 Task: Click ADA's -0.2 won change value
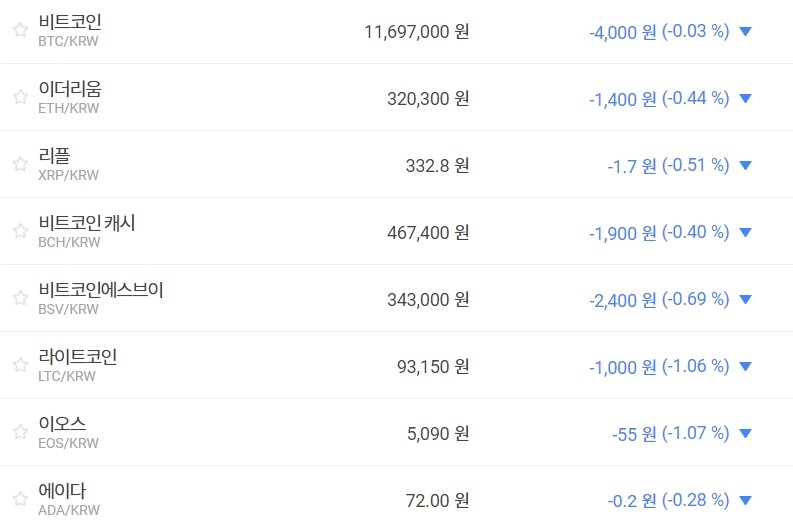(631, 500)
